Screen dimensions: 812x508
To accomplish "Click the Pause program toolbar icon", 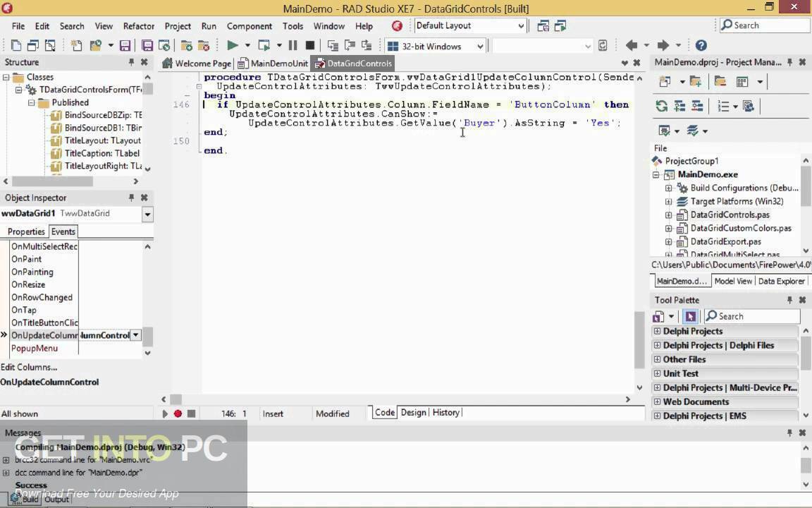I will 293,46.
